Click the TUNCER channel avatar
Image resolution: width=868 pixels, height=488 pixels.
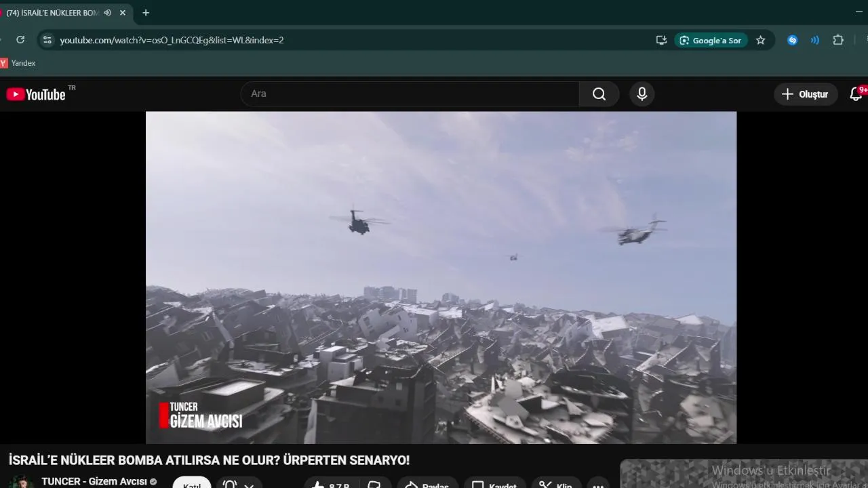[x=20, y=481]
